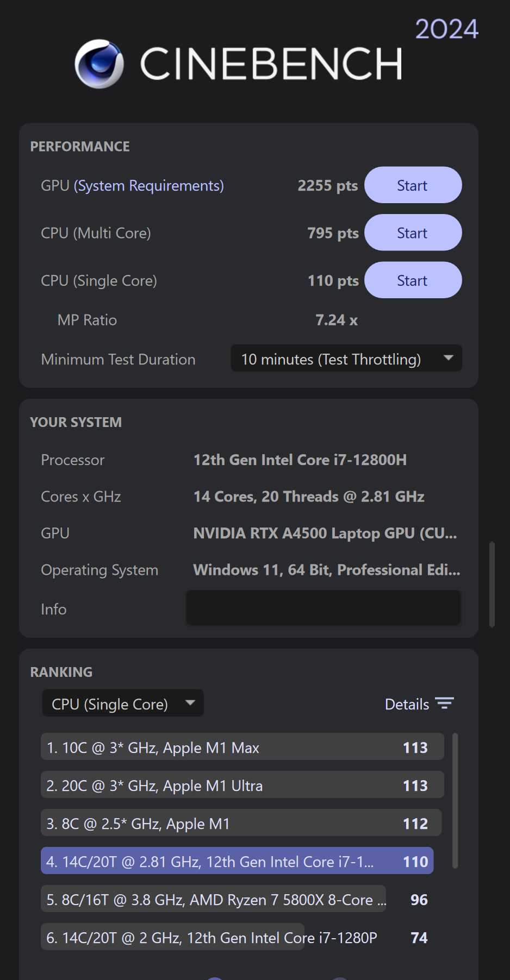Click the Cinebench sphere logo icon
Viewport: 510px width, 980px height.
[x=99, y=64]
